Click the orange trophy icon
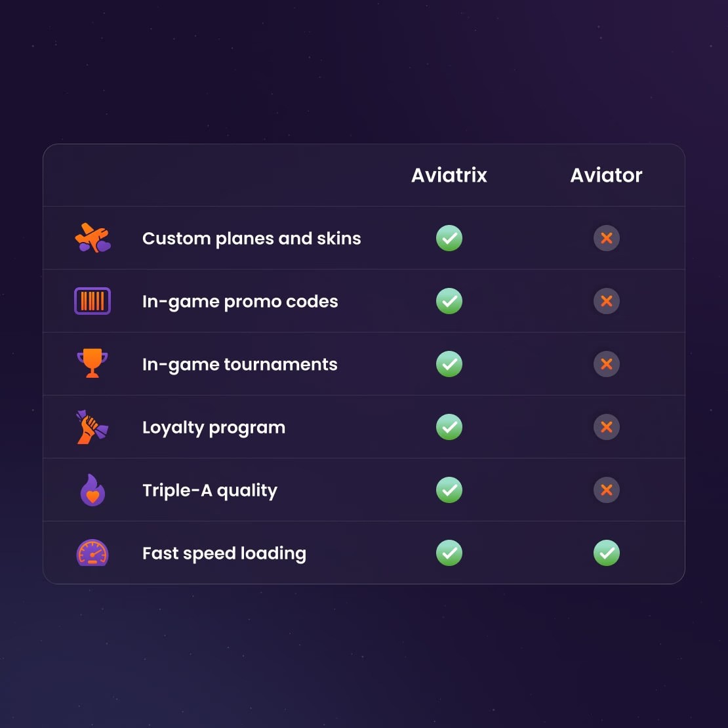Image resolution: width=728 pixels, height=728 pixels. pos(92,363)
